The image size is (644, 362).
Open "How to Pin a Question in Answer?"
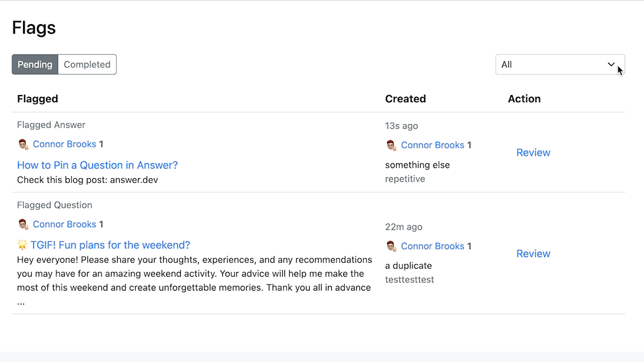coord(97,165)
